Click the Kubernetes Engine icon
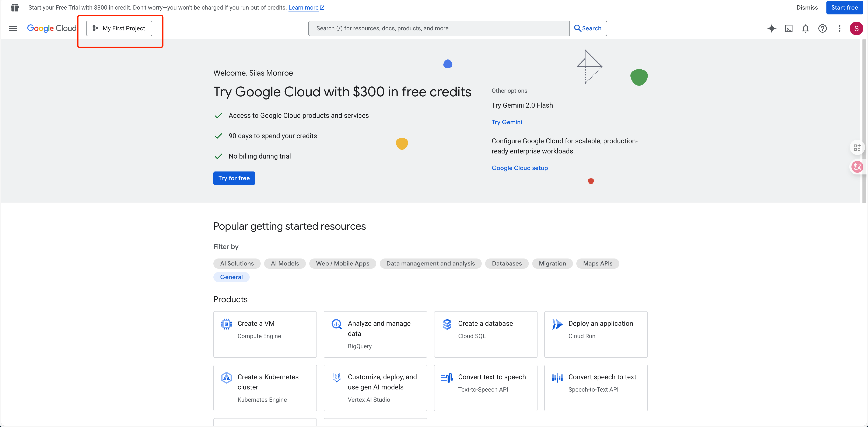Viewport: 868px width, 427px height. tap(226, 378)
